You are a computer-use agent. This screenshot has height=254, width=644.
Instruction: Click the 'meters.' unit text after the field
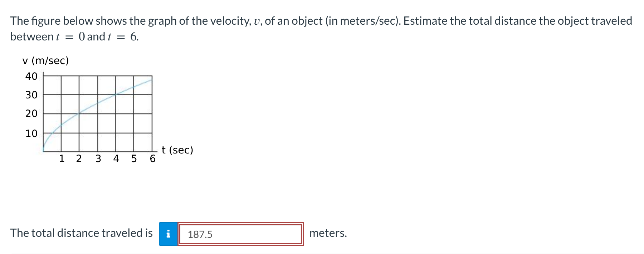click(328, 233)
